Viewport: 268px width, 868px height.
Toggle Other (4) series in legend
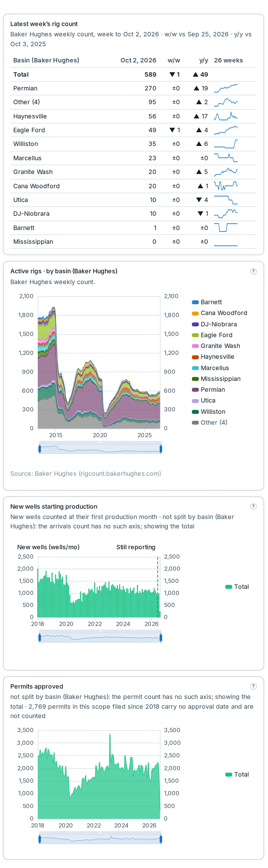[209, 423]
